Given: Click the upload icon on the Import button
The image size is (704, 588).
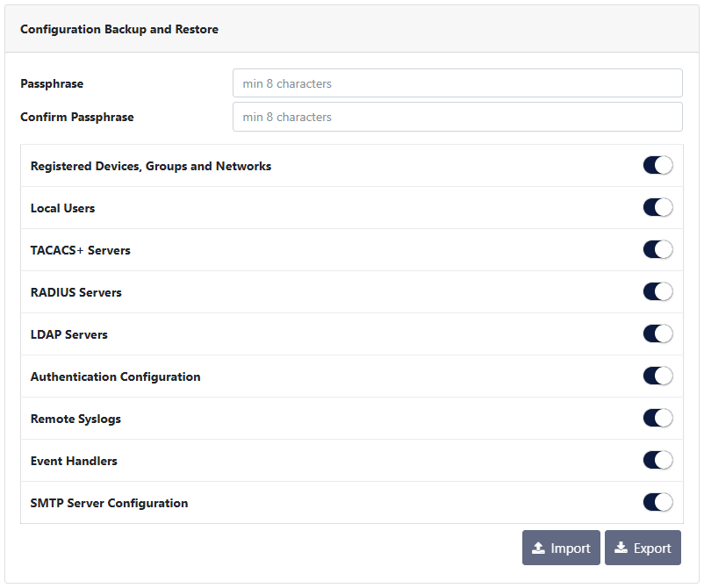Looking at the screenshot, I should coord(539,549).
